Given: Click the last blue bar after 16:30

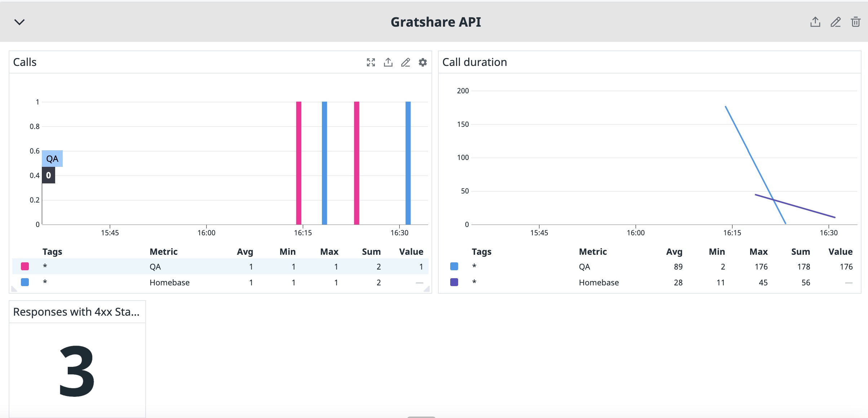Looking at the screenshot, I should [x=408, y=163].
